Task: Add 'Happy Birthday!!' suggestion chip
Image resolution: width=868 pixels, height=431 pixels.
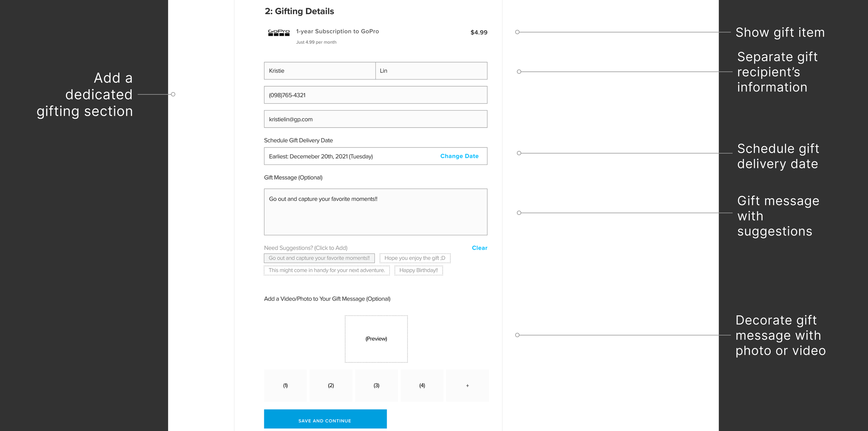Action: point(418,270)
